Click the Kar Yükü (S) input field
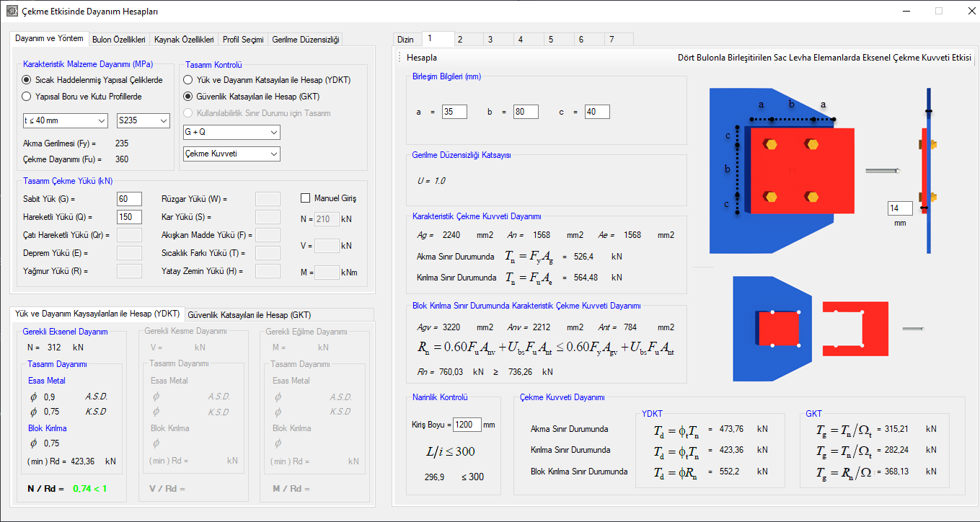Image resolution: width=980 pixels, height=522 pixels. point(268,217)
